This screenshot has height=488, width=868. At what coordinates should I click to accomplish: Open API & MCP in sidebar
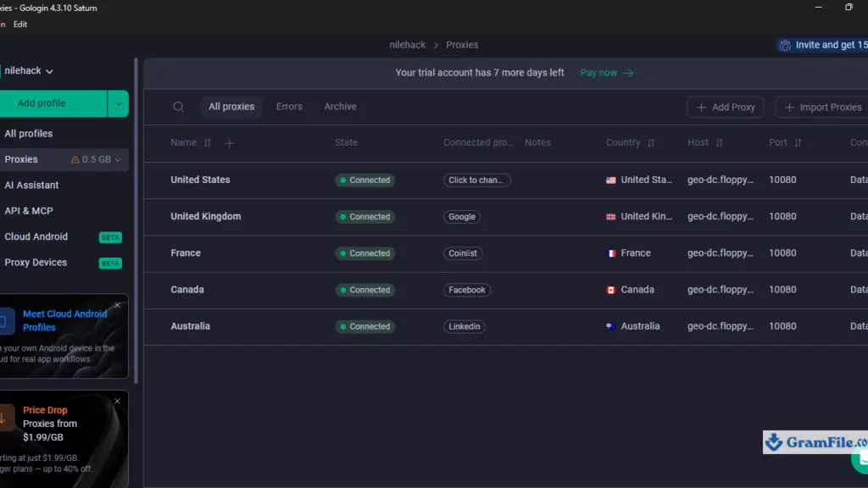[29, 211]
